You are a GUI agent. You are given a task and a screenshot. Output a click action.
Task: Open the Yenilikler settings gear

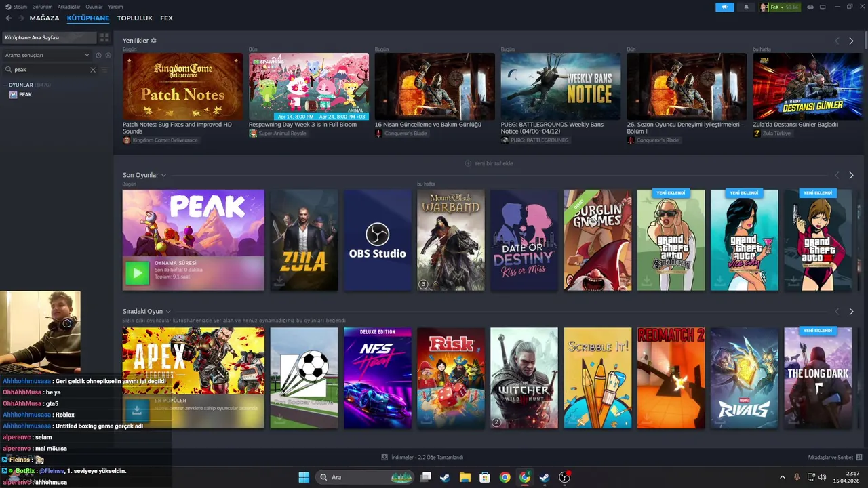(154, 41)
